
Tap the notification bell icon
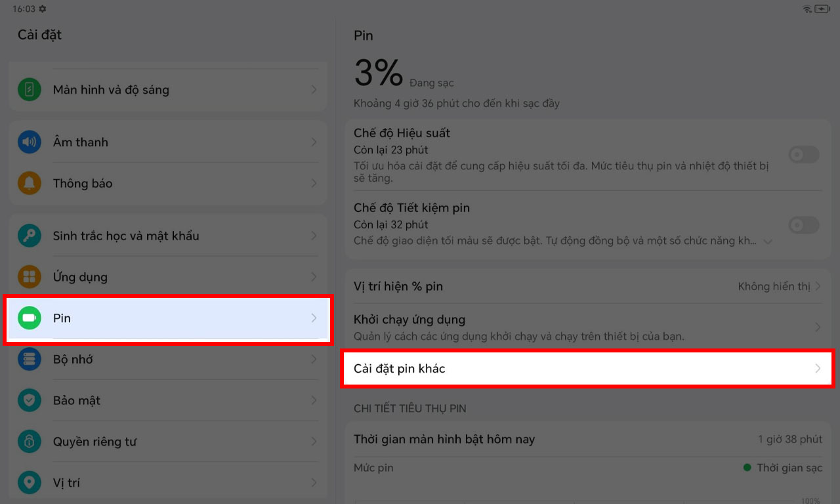(30, 183)
